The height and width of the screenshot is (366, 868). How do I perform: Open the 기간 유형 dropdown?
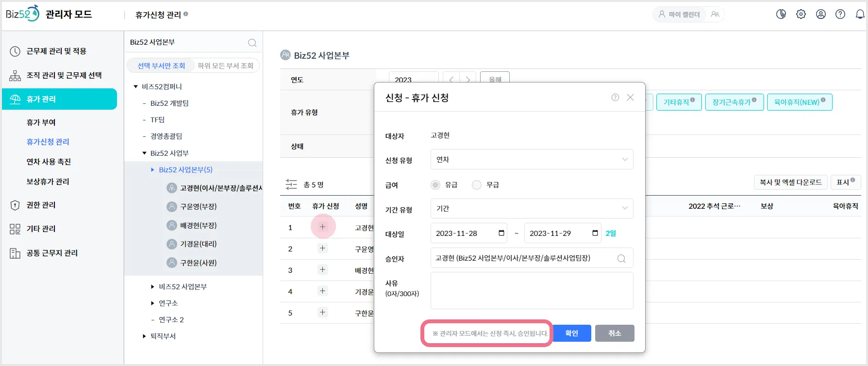(x=532, y=209)
